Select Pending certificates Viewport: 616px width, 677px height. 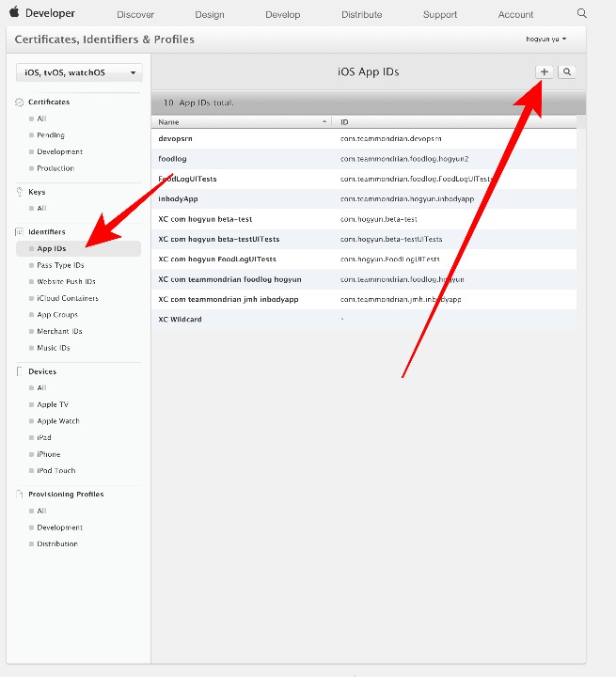point(51,135)
